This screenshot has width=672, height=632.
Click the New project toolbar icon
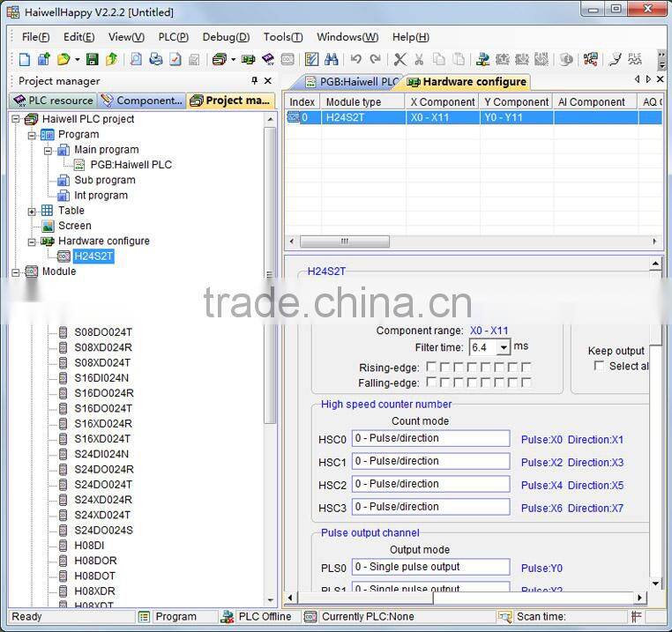pyautogui.click(x=25, y=60)
